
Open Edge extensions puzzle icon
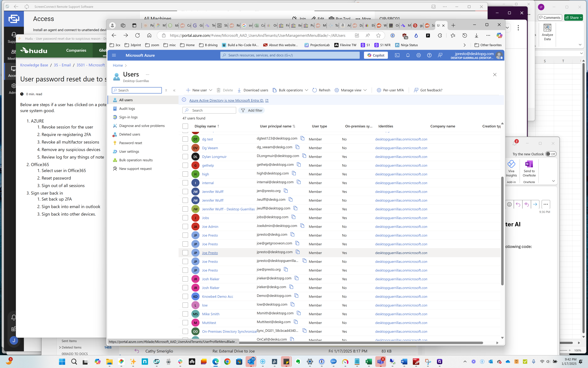(x=440, y=36)
